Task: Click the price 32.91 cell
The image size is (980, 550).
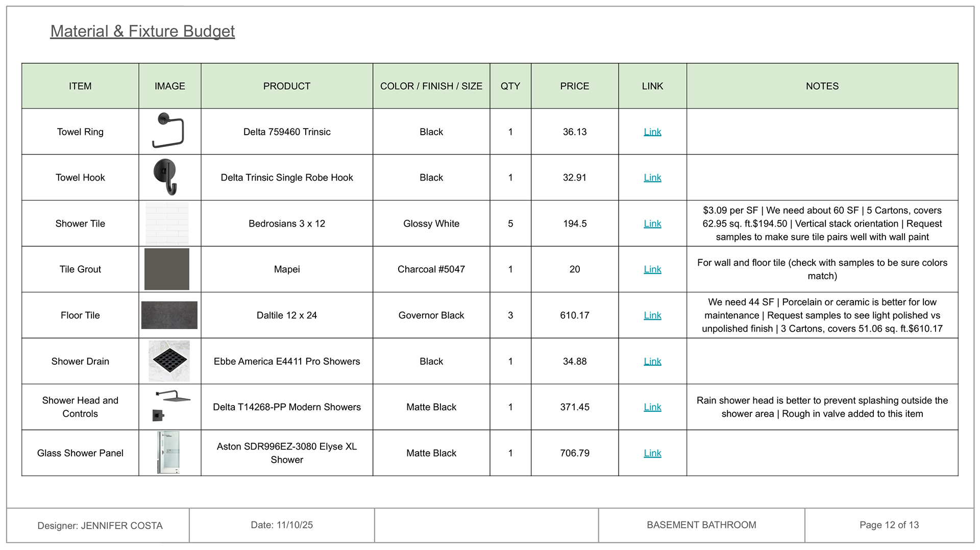Action: pyautogui.click(x=575, y=178)
